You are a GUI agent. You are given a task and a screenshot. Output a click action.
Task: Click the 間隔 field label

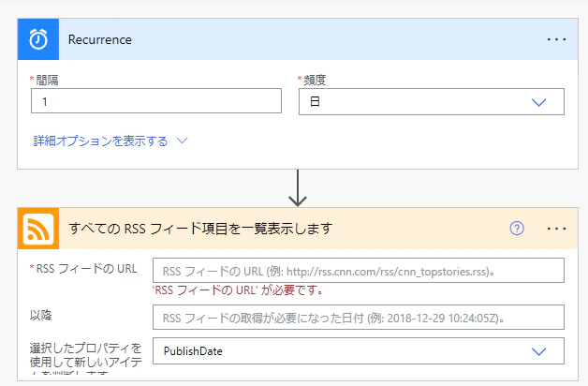click(x=47, y=80)
